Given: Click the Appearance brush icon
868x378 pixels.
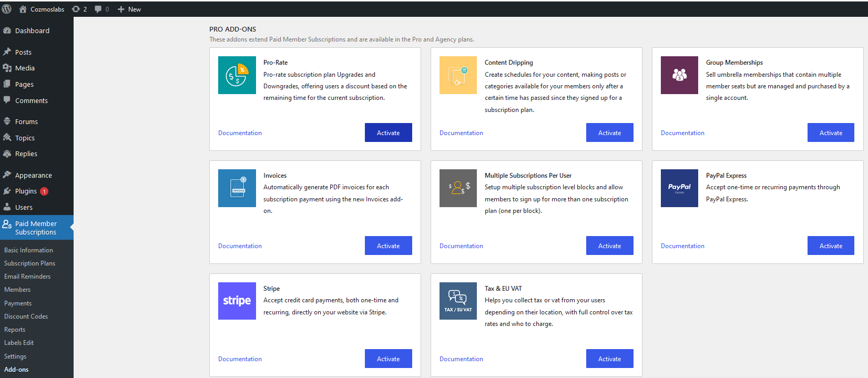Looking at the screenshot, I should [x=7, y=175].
